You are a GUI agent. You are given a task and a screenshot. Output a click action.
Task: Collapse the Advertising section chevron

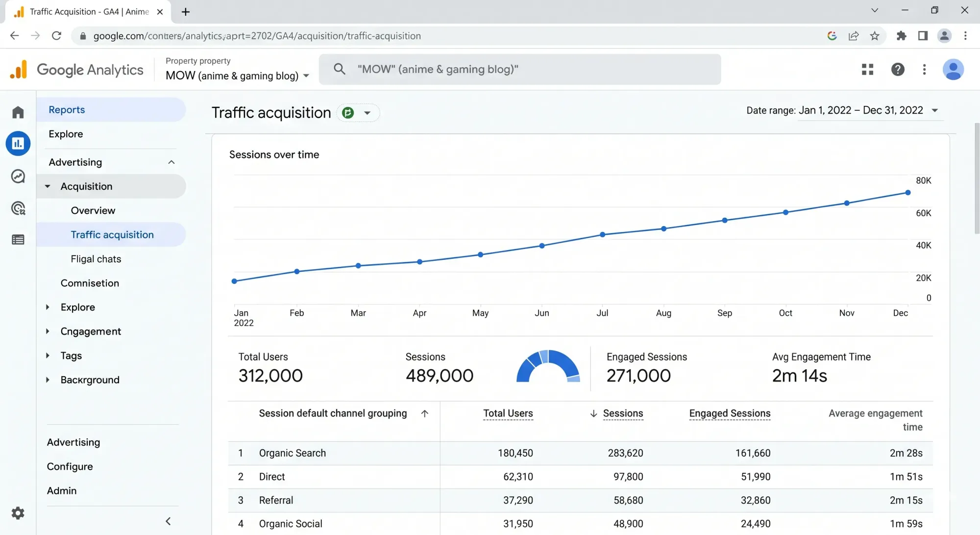[171, 162]
